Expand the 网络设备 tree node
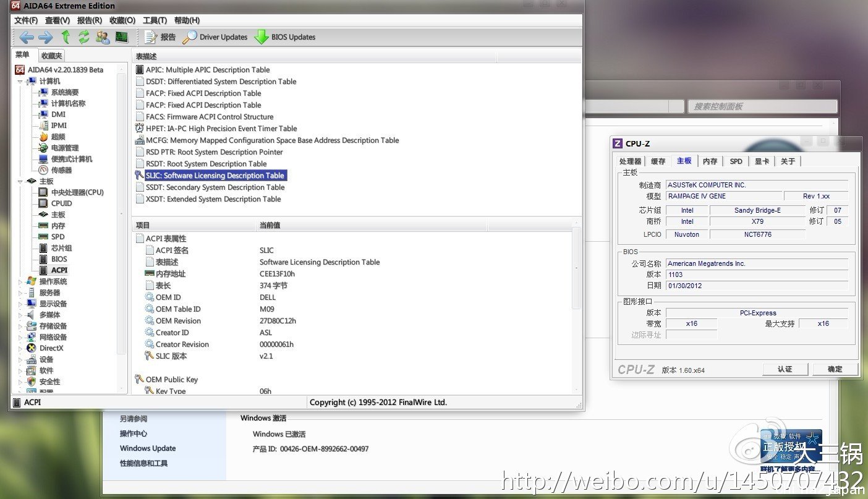Screen dimensions: 868x499 pyautogui.click(x=20, y=337)
